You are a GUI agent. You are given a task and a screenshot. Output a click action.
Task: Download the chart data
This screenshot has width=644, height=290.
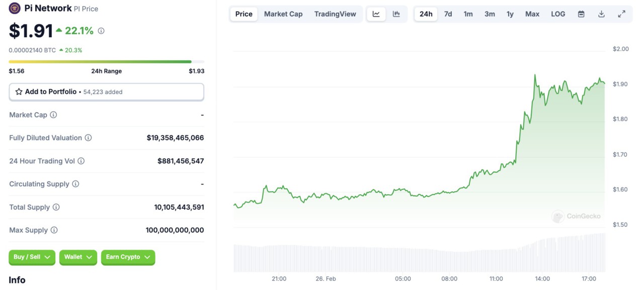coord(601,14)
